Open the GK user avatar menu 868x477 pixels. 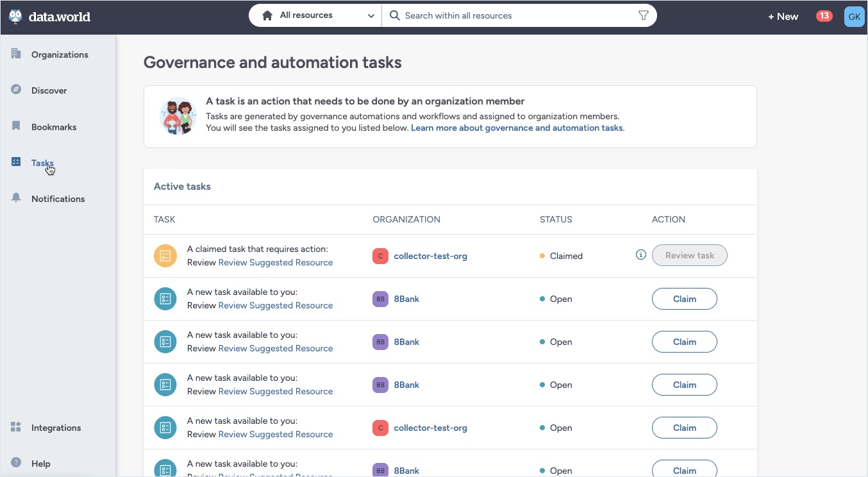[x=854, y=17]
